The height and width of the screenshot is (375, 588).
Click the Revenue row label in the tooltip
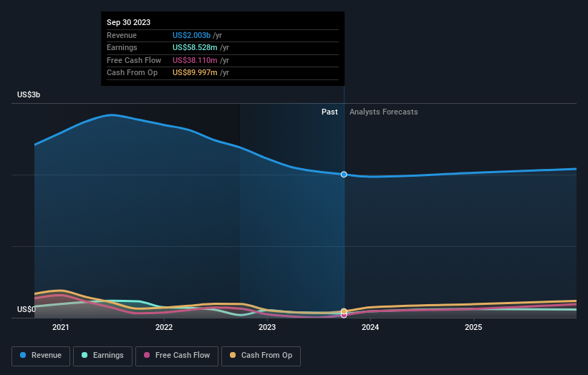tap(122, 35)
